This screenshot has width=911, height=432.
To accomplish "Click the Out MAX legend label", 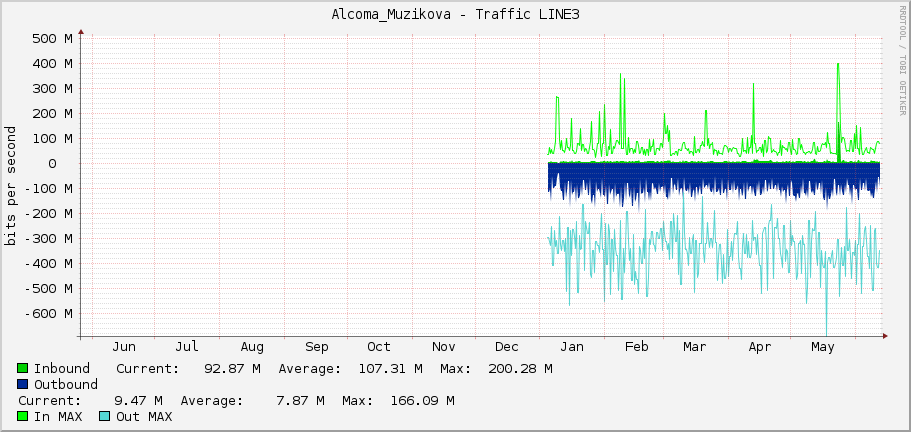I will coord(144,416).
